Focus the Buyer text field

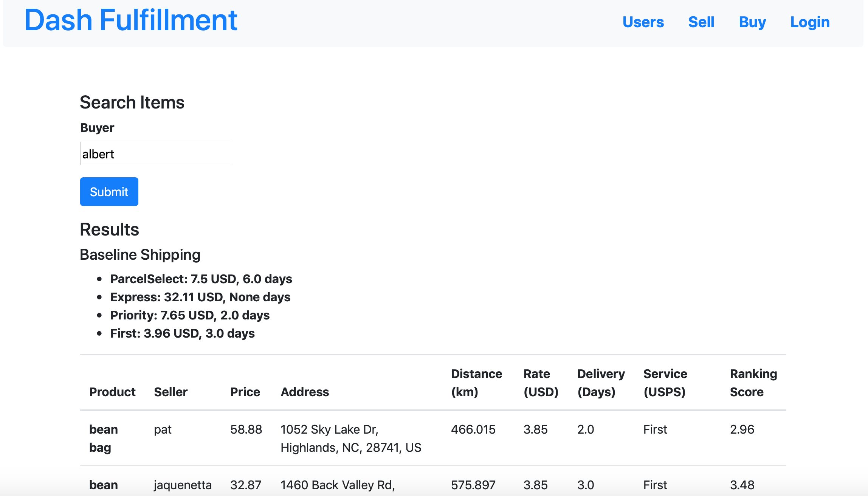click(156, 154)
